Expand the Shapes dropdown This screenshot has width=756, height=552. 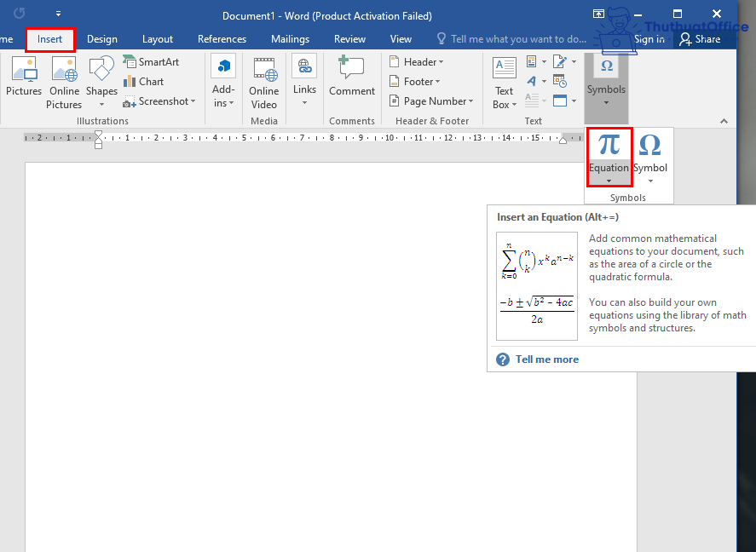(x=101, y=105)
